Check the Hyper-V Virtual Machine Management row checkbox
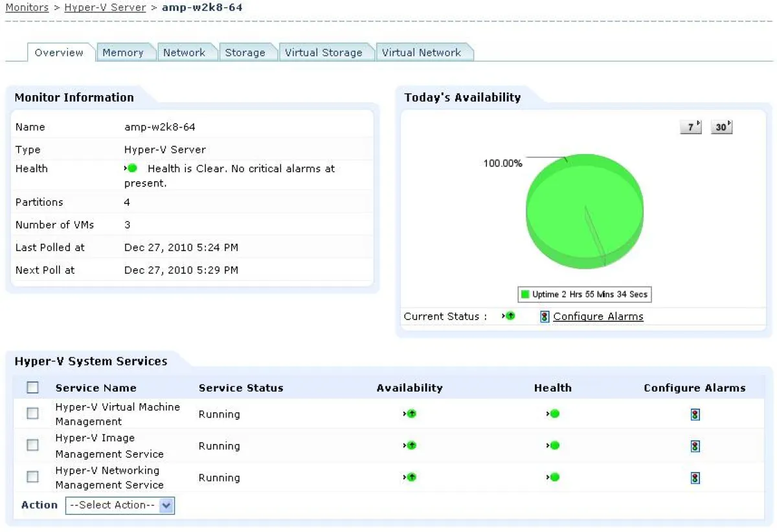The height and width of the screenshot is (532, 777). pyautogui.click(x=32, y=414)
